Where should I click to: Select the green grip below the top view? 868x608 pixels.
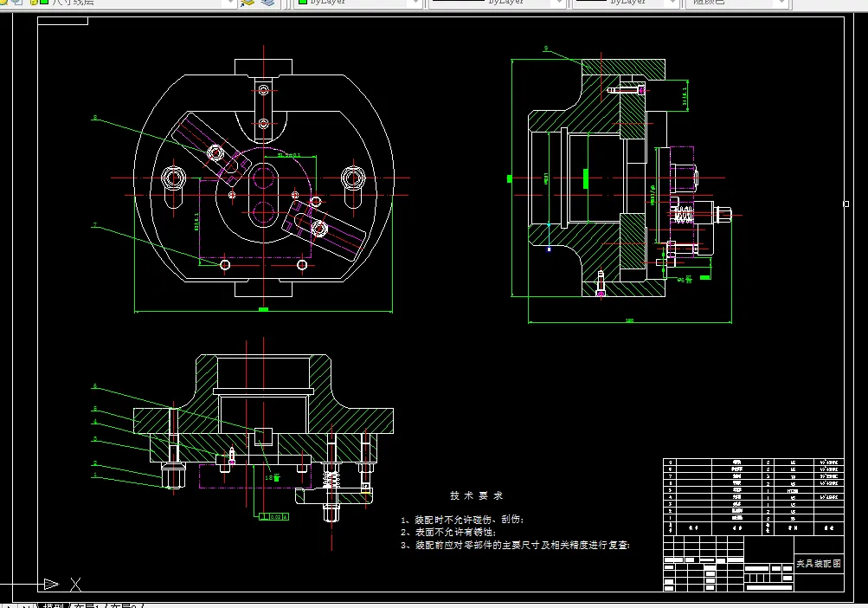click(x=263, y=309)
